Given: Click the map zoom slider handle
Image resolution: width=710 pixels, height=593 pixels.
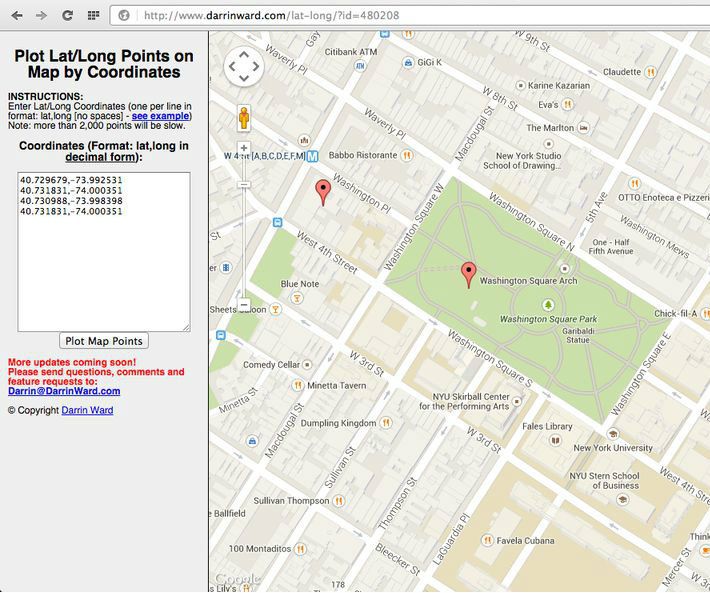Looking at the screenshot, I should click(244, 185).
